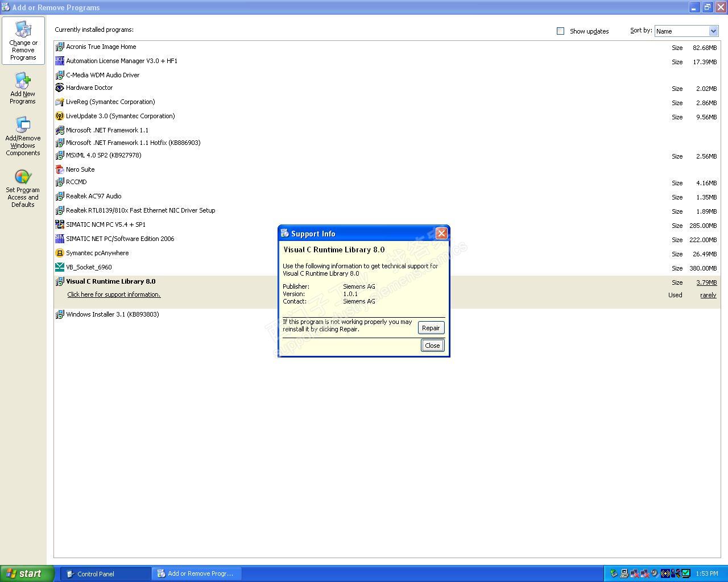
Task: Click the Automation License Manager icon
Action: pos(60,61)
